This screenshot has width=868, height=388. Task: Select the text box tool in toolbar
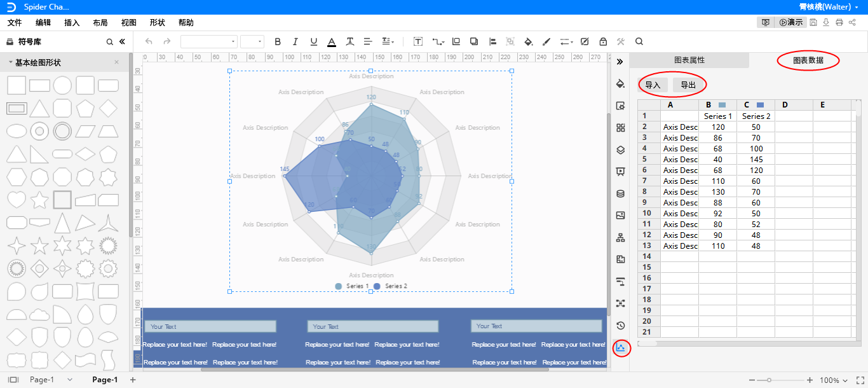(418, 41)
